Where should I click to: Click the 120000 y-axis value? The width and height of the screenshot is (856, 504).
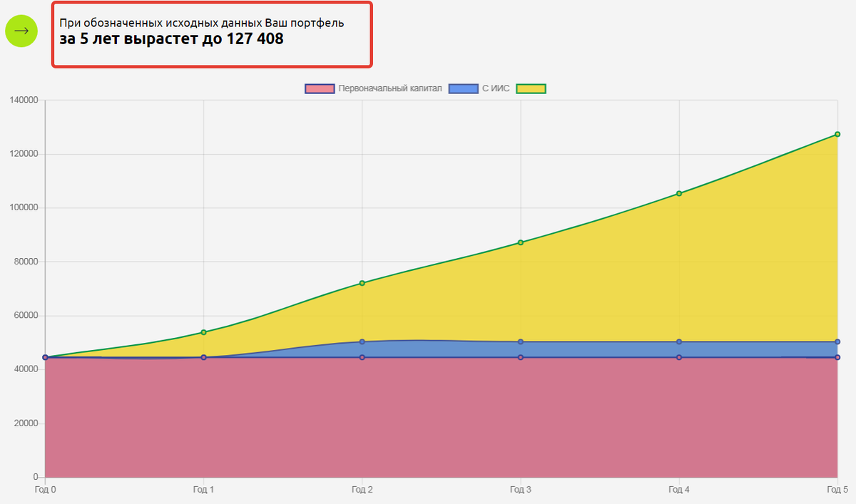[24, 154]
